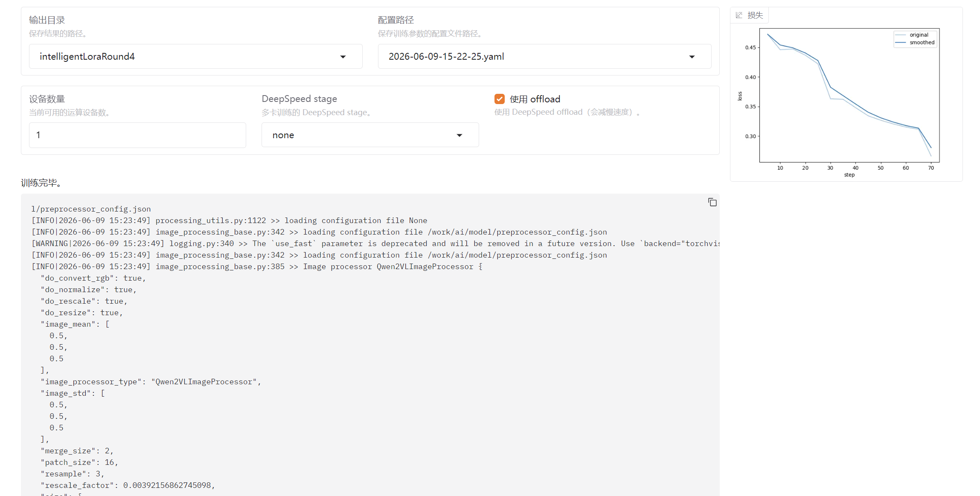Click the 输出目录 label
The image size is (980, 496).
pyautogui.click(x=47, y=20)
